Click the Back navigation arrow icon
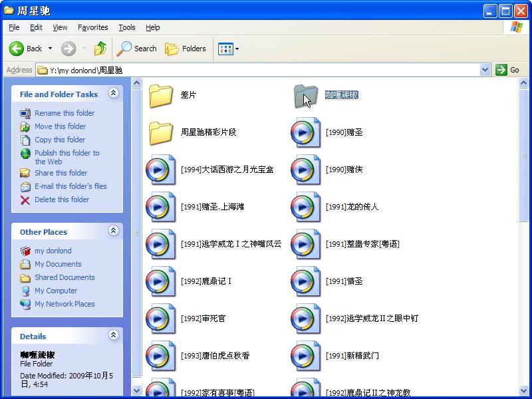The width and height of the screenshot is (532, 399). click(17, 49)
